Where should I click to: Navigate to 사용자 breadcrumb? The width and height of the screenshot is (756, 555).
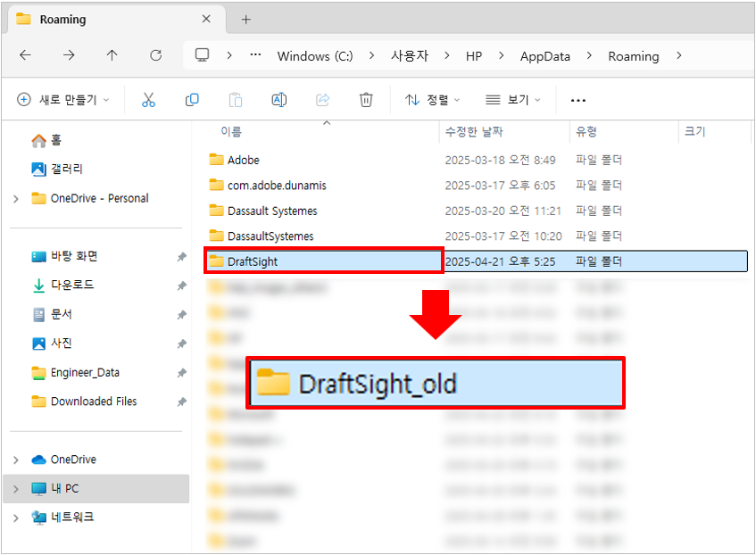(x=410, y=56)
